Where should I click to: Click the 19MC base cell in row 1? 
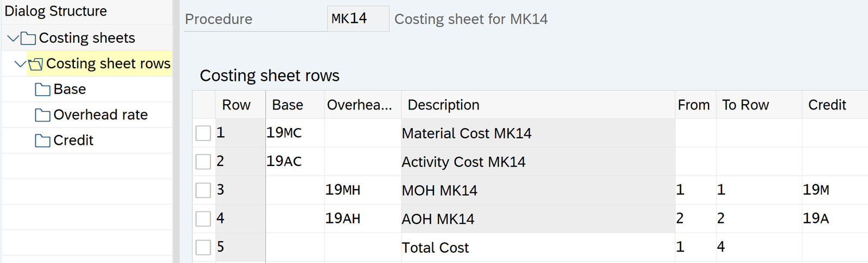pos(284,133)
